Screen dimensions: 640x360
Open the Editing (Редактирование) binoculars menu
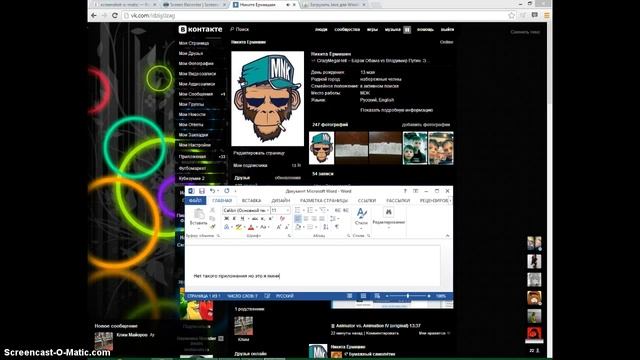(389, 216)
